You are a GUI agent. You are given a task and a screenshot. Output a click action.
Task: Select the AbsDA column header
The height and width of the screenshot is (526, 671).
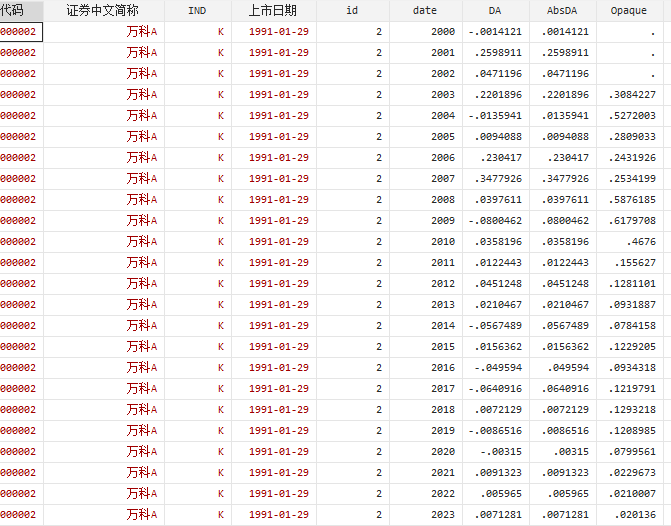coord(564,10)
